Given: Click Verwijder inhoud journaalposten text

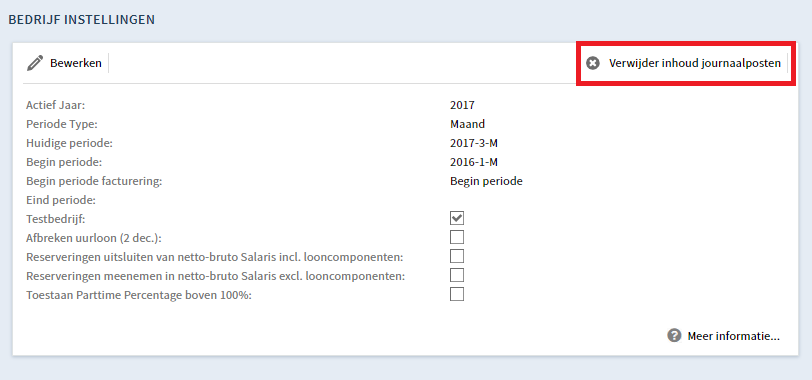Looking at the screenshot, I should tap(694, 63).
